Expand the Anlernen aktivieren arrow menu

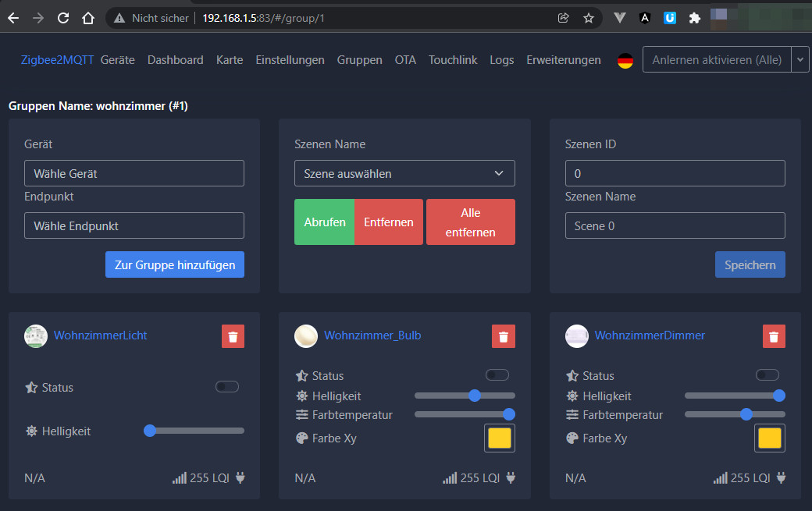800,59
